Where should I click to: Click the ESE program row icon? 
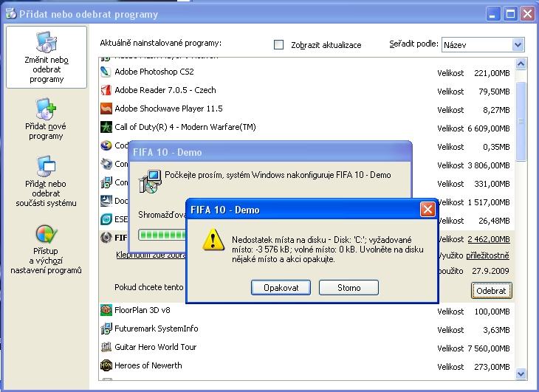[106, 219]
